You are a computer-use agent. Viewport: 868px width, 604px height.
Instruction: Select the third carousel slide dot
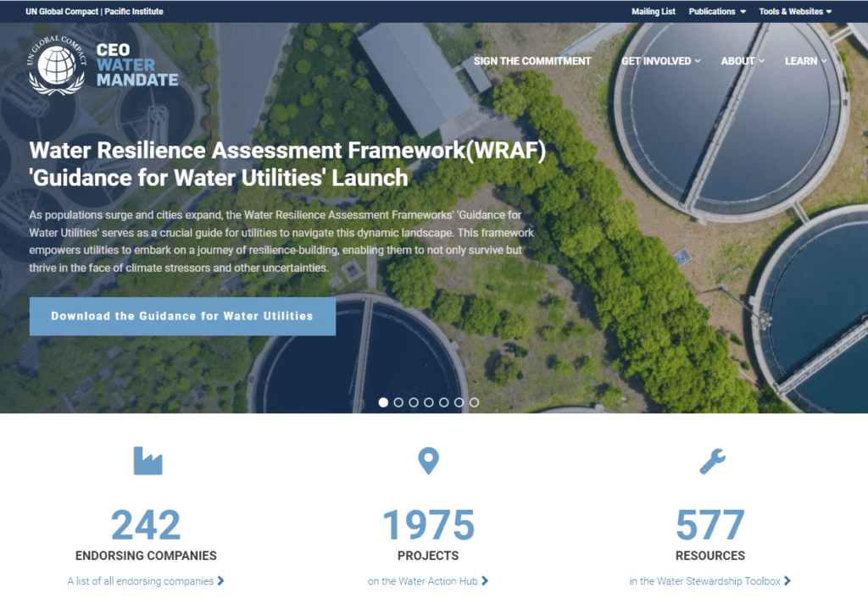click(x=414, y=402)
